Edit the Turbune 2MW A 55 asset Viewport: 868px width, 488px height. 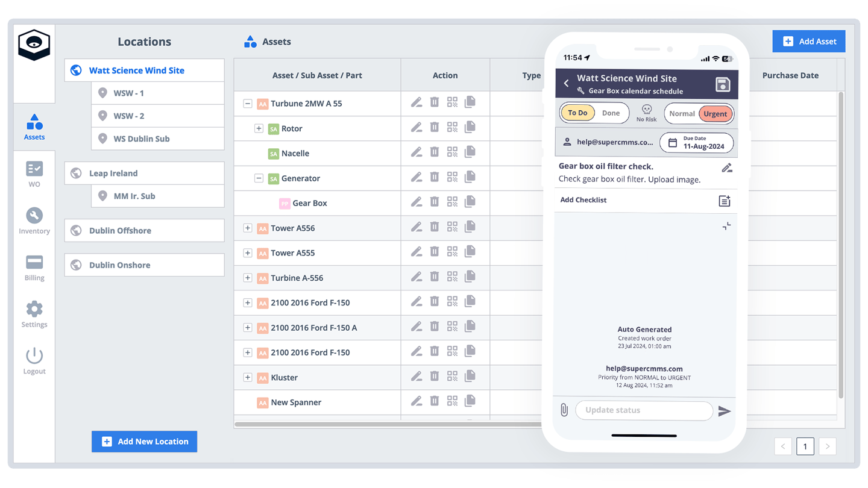tap(417, 103)
